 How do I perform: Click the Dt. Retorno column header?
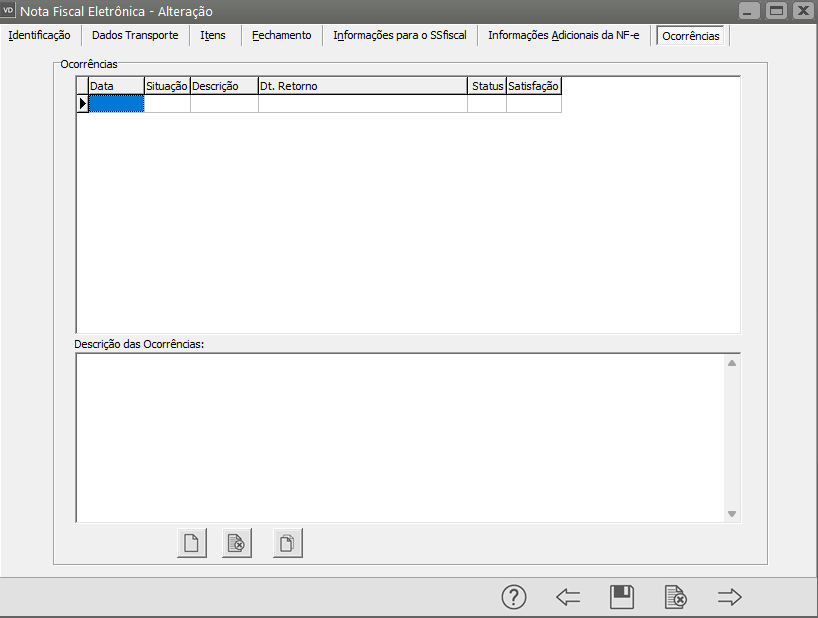click(x=362, y=86)
